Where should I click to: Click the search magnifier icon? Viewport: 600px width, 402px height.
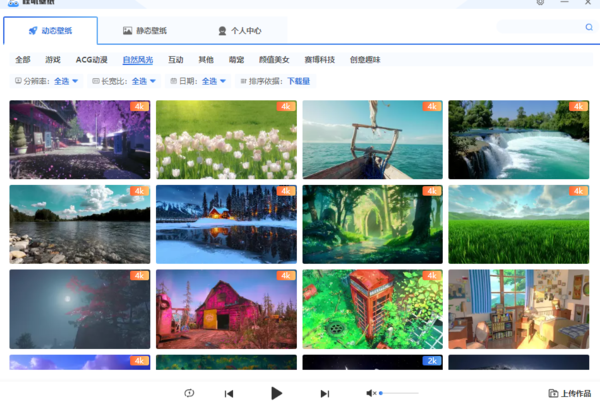[x=589, y=27]
